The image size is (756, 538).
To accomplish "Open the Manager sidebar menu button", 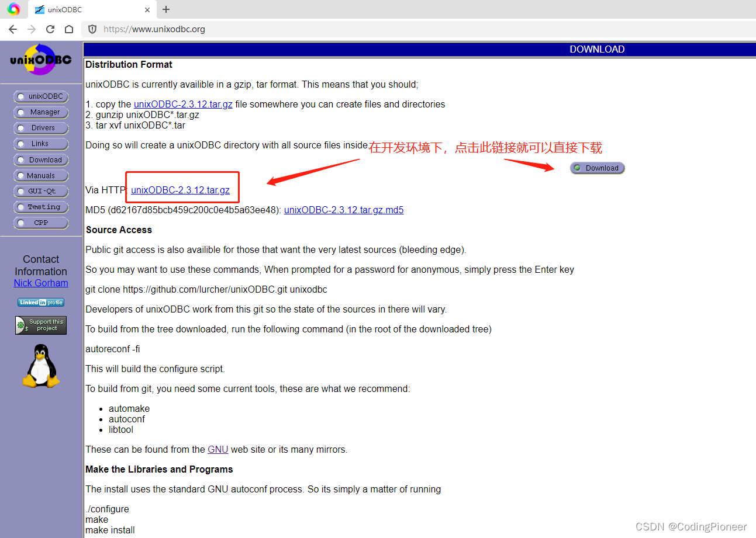I will [41, 112].
